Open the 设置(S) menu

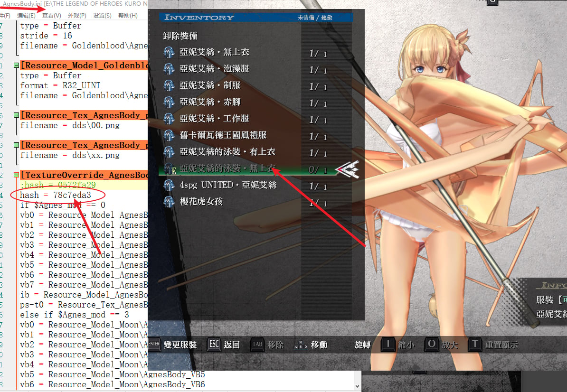(102, 16)
